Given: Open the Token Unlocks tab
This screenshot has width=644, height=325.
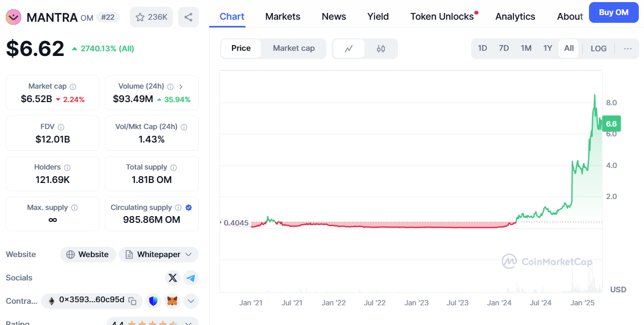Looking at the screenshot, I should coord(442,17).
